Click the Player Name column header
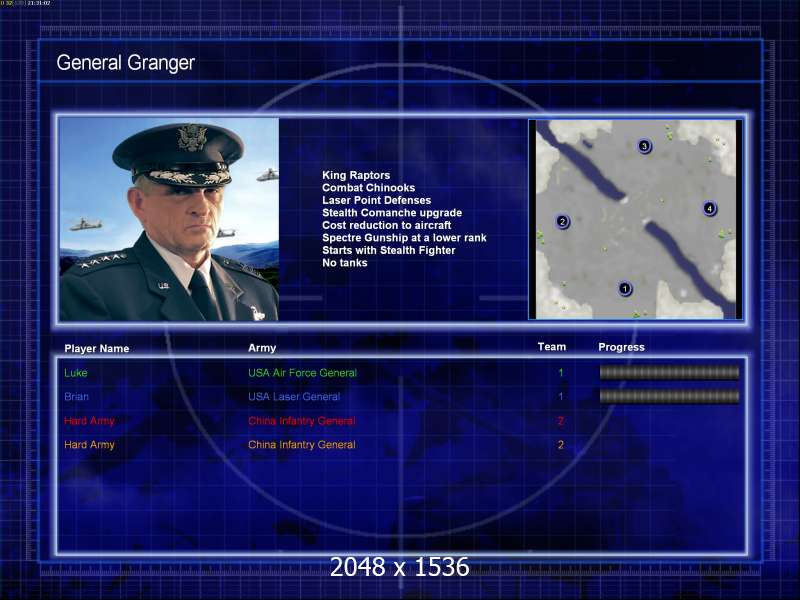This screenshot has width=800, height=600. [x=96, y=348]
